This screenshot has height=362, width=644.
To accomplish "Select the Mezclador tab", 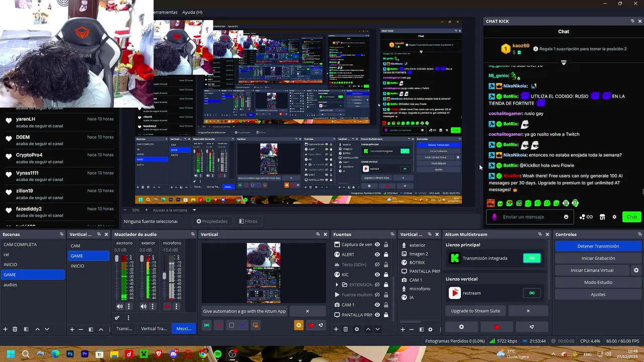I will click(x=184, y=329).
